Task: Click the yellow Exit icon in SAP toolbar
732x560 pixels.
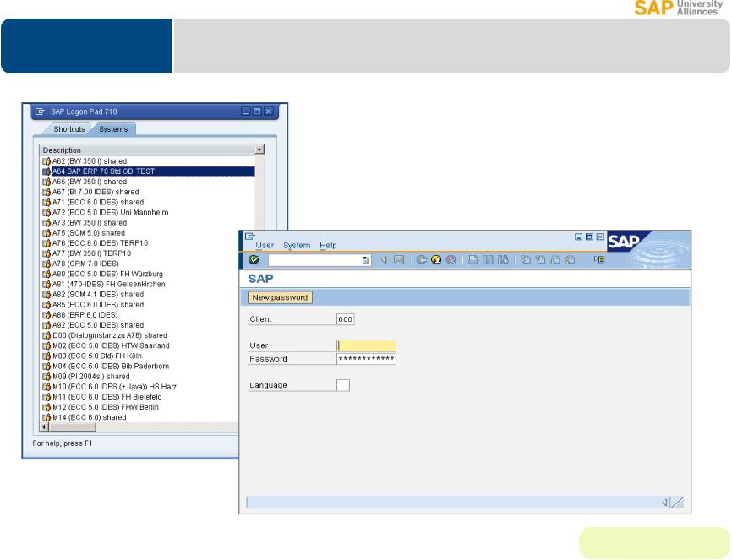Action: pos(436,259)
